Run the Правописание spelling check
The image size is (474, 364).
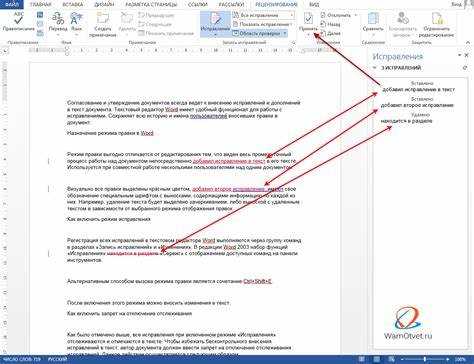tap(19, 22)
